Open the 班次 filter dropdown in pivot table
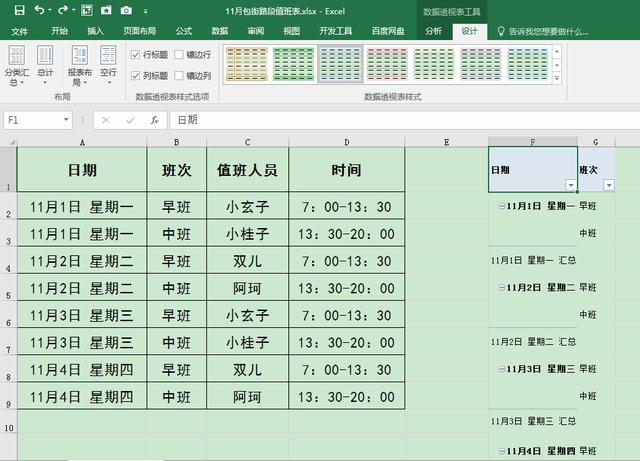This screenshot has width=640, height=461. tap(609, 185)
